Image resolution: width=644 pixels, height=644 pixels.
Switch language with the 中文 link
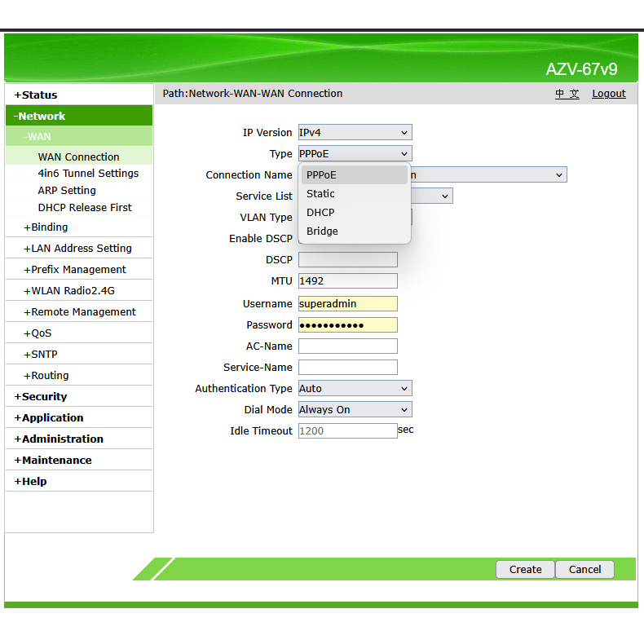pyautogui.click(x=567, y=94)
